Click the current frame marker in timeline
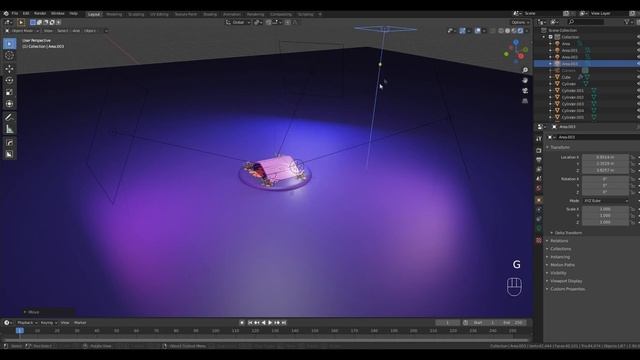Screen dimensions: 640x360 19,330
